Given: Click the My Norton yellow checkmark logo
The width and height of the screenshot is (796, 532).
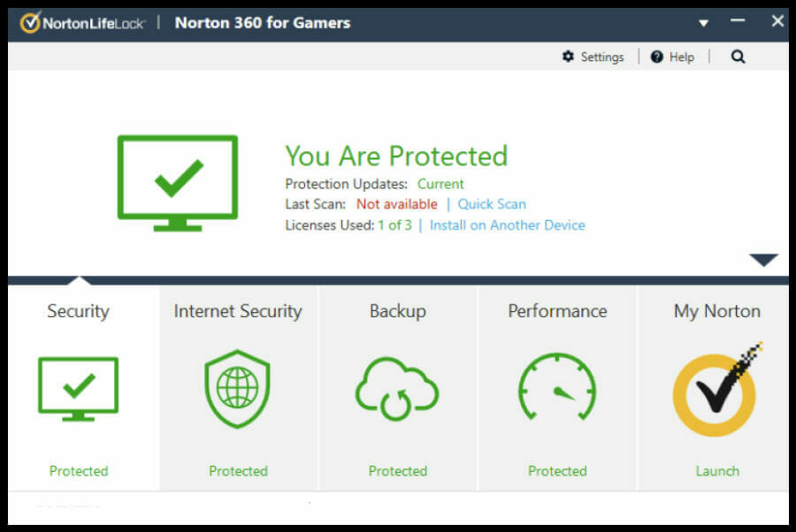Looking at the screenshot, I should (x=716, y=390).
